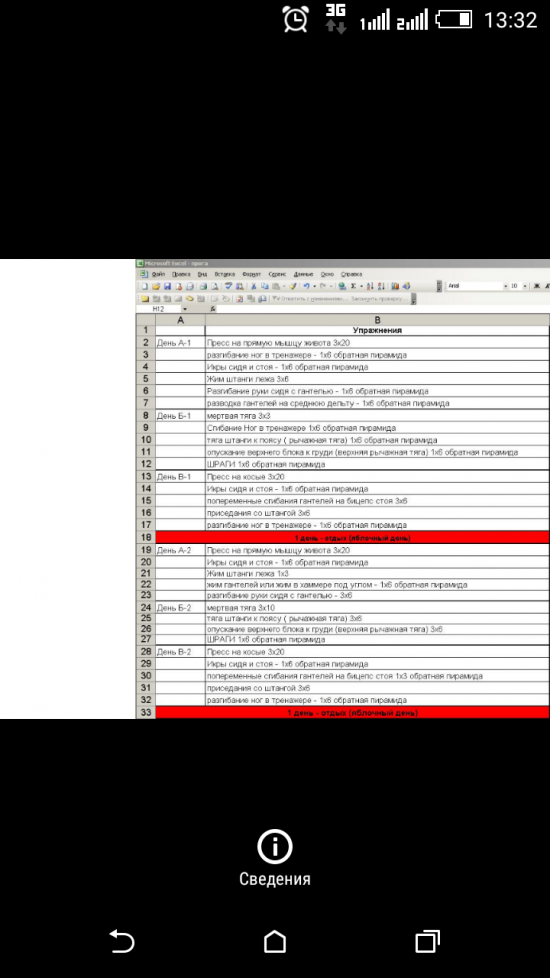Select column B header
The width and height of the screenshot is (550, 978).
(x=377, y=319)
